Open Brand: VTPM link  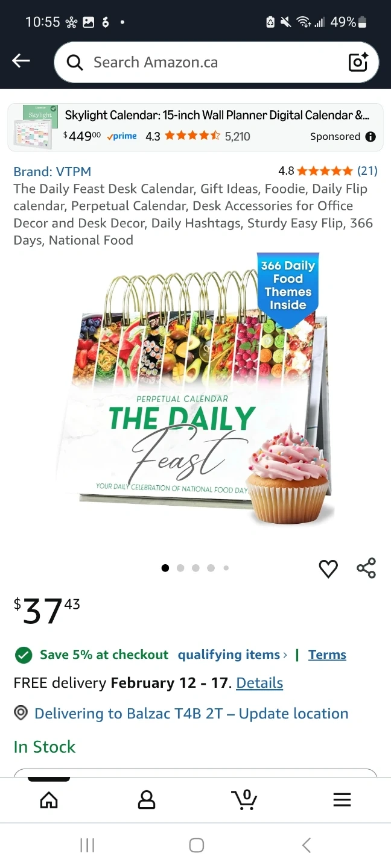tap(52, 171)
